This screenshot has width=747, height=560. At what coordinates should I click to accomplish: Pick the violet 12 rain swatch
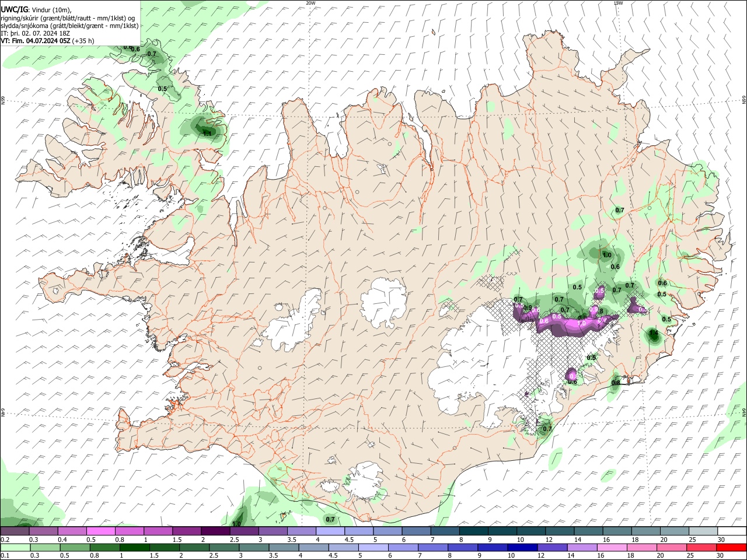[553, 547]
